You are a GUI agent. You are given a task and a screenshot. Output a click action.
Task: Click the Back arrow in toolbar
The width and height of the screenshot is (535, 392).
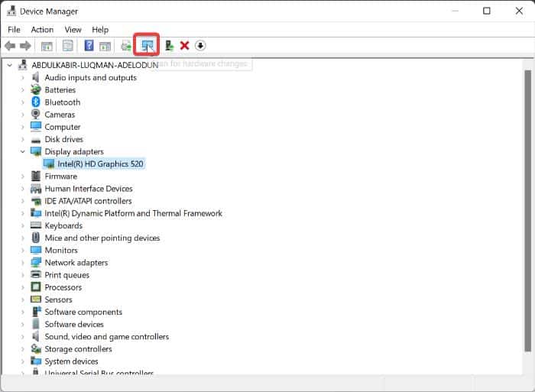tap(10, 46)
